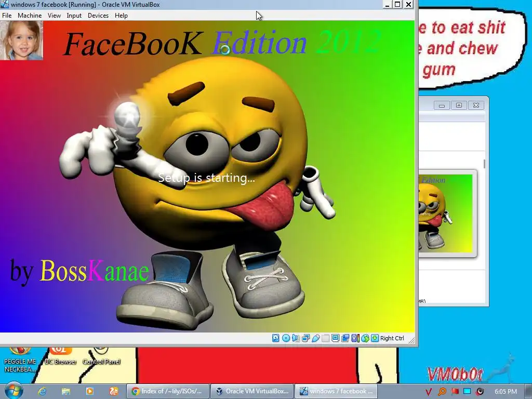
Task: Click the network adapters indicator
Action: (305, 338)
